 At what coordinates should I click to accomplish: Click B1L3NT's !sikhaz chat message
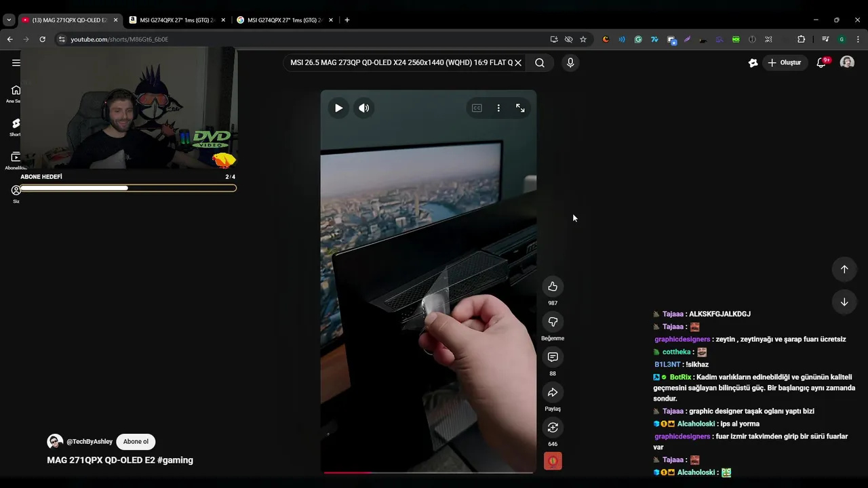coord(680,365)
